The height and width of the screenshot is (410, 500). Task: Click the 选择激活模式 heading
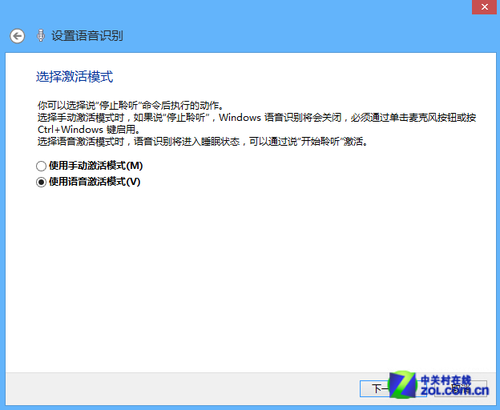point(75,77)
